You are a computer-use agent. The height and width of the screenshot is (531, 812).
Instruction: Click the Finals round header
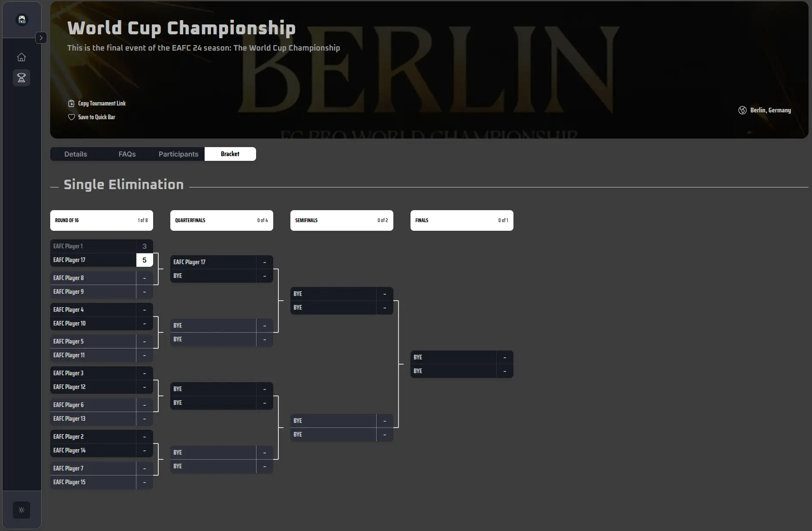coord(462,220)
